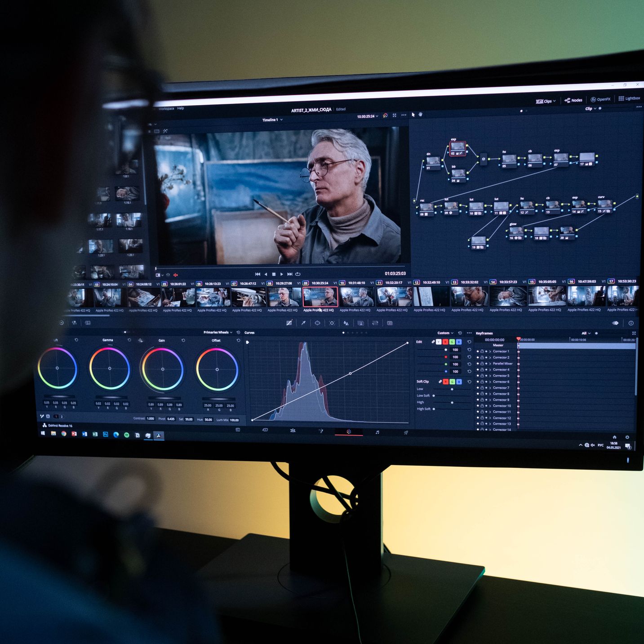
Task: Play the clip in the viewer
Action: click(282, 274)
